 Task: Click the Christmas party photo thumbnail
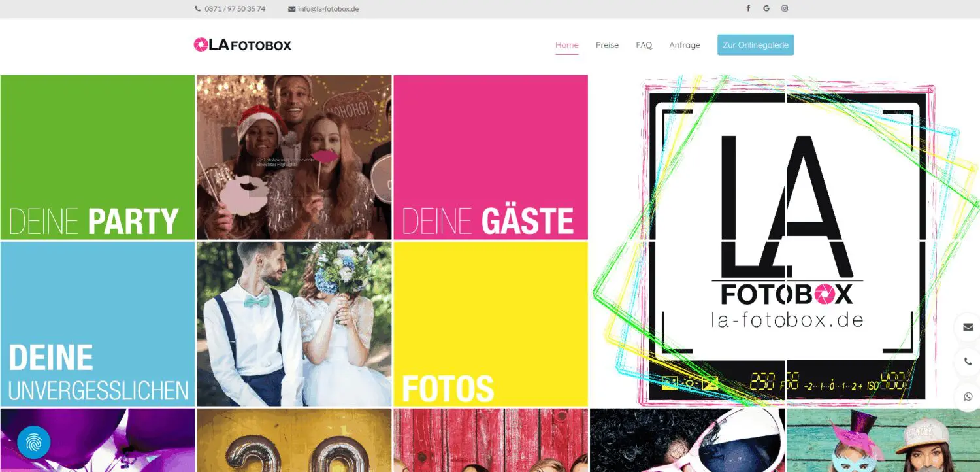coord(294,157)
